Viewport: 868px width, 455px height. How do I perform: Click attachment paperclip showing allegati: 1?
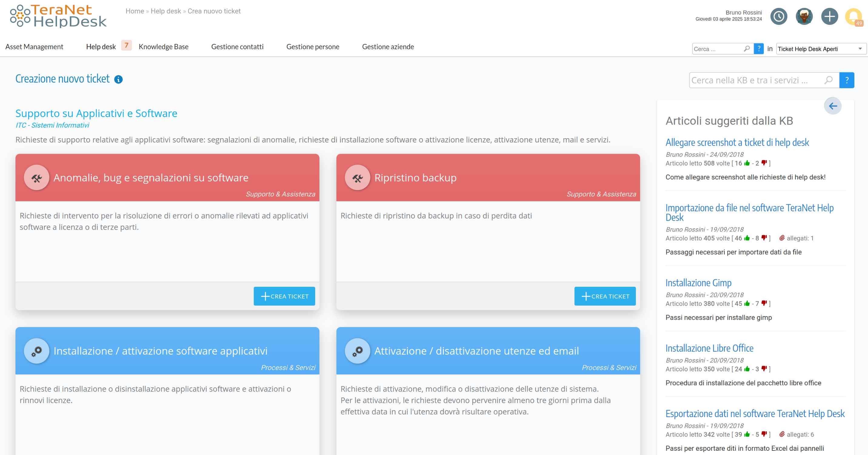click(782, 238)
